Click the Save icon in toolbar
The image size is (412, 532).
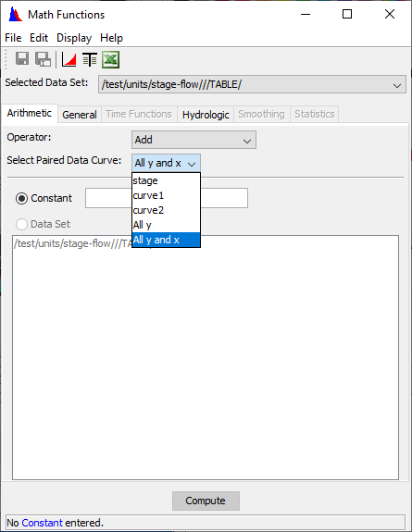click(22, 59)
